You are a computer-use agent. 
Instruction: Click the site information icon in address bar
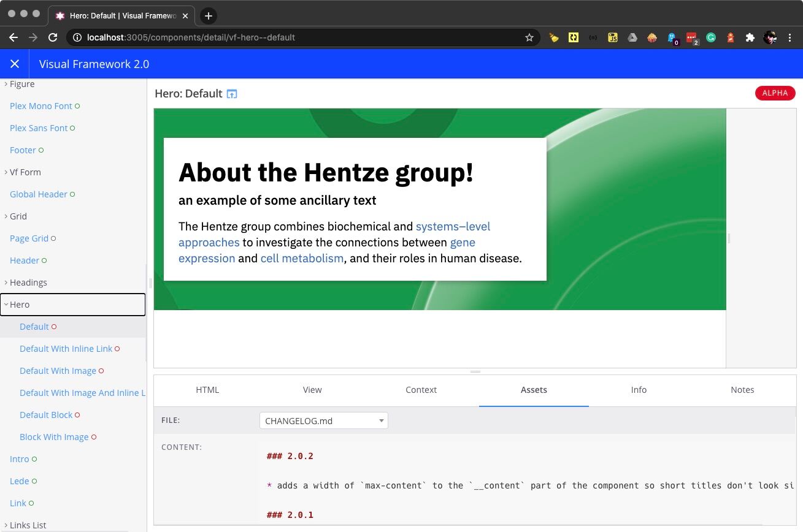tap(77, 37)
